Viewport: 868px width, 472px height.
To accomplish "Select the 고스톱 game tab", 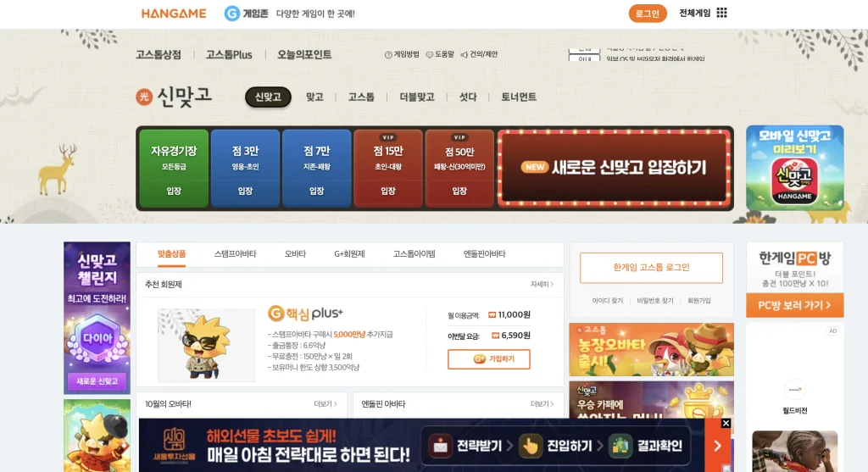I will click(361, 97).
